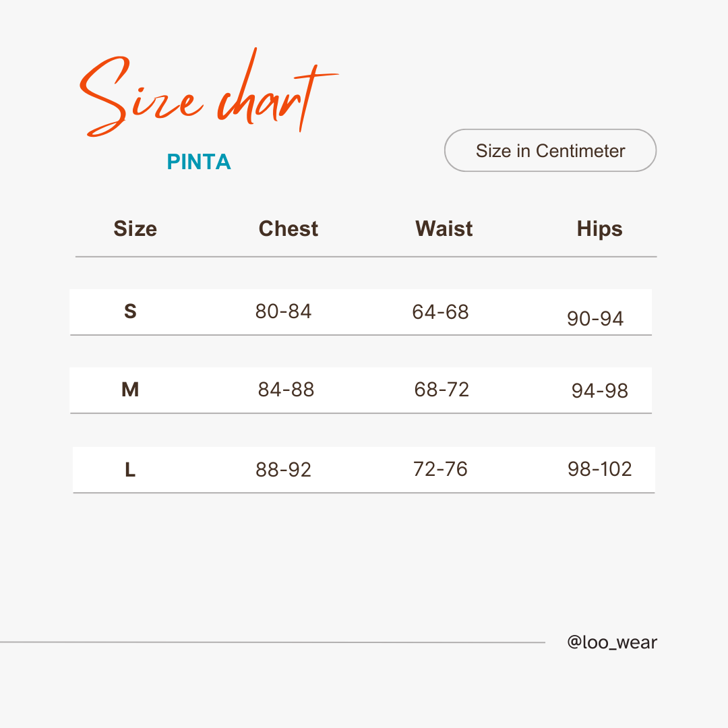The height and width of the screenshot is (728, 728).
Task: Click waist value 72-76
Action: coord(440,469)
